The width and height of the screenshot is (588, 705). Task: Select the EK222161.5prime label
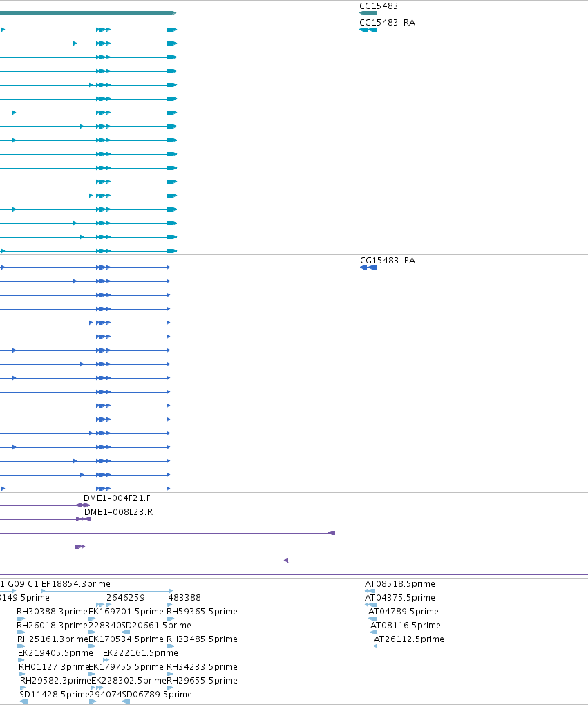tap(140, 653)
